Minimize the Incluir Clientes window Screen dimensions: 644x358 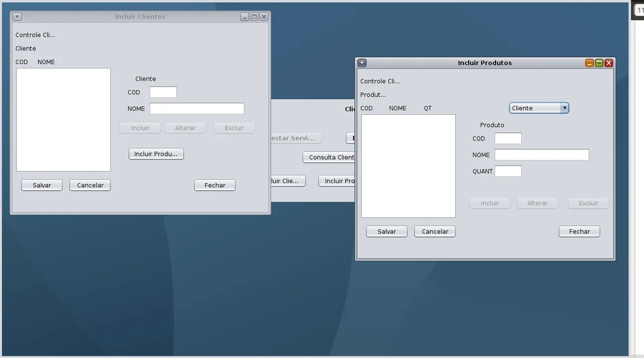[x=245, y=16]
